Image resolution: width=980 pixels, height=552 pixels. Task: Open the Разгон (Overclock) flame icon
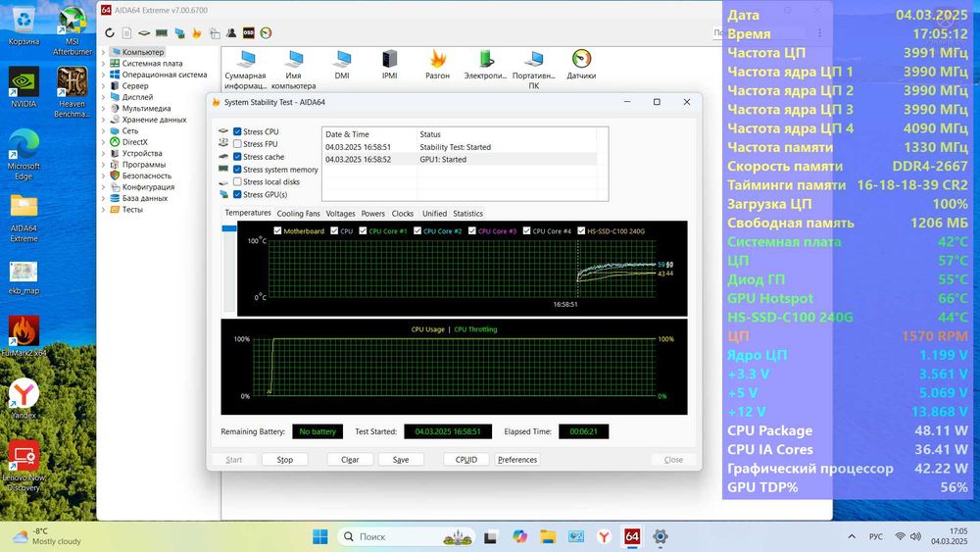pos(438,61)
